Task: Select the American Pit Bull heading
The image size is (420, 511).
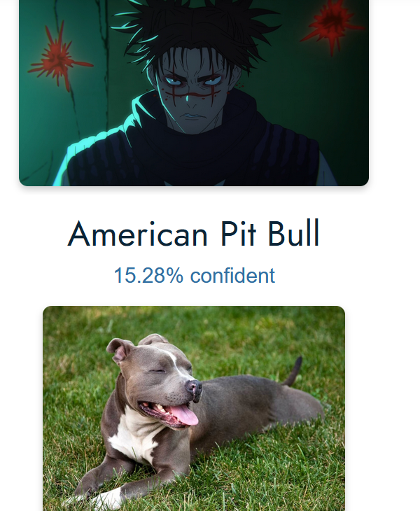Action: point(193,234)
